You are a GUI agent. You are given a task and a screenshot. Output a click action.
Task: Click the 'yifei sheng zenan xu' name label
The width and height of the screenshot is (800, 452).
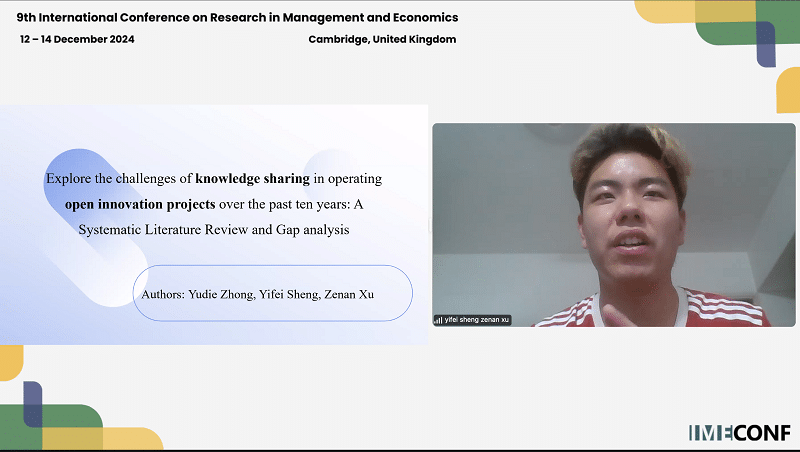pos(477,320)
